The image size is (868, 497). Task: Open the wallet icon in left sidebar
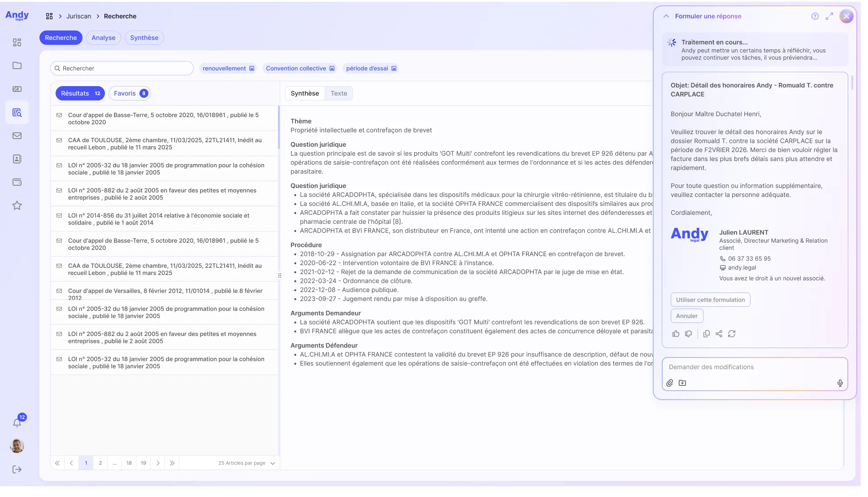click(17, 182)
